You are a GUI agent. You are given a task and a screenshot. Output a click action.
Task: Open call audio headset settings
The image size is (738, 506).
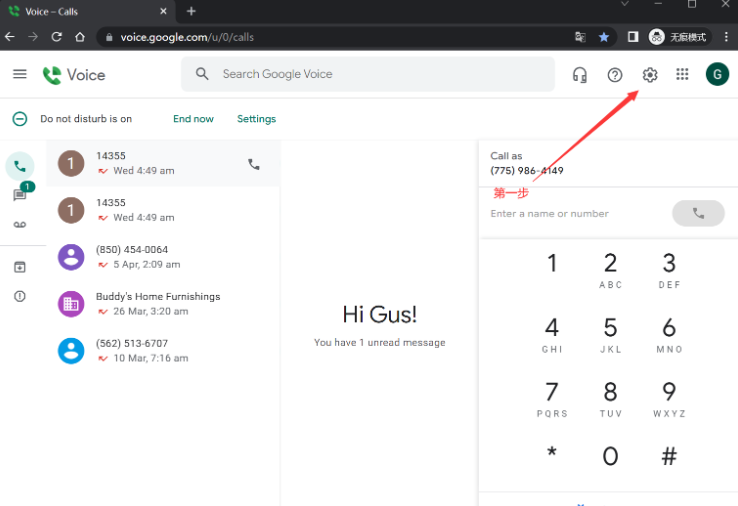580,75
